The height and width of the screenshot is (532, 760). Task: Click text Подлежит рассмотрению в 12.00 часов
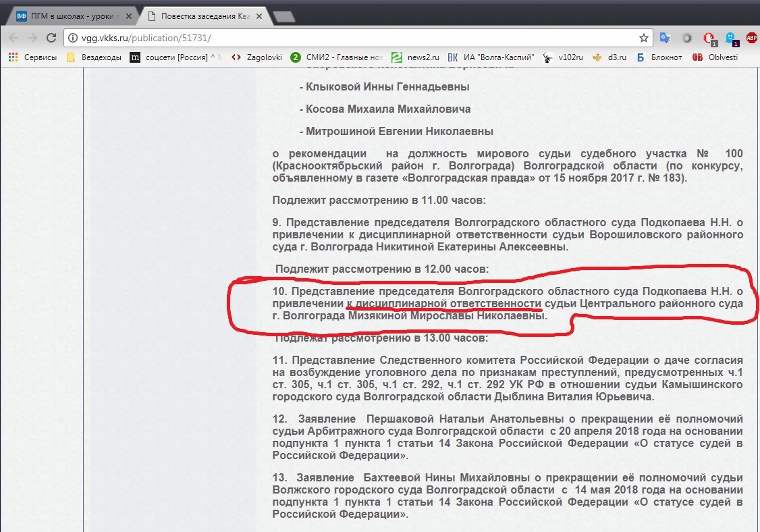click(382, 269)
